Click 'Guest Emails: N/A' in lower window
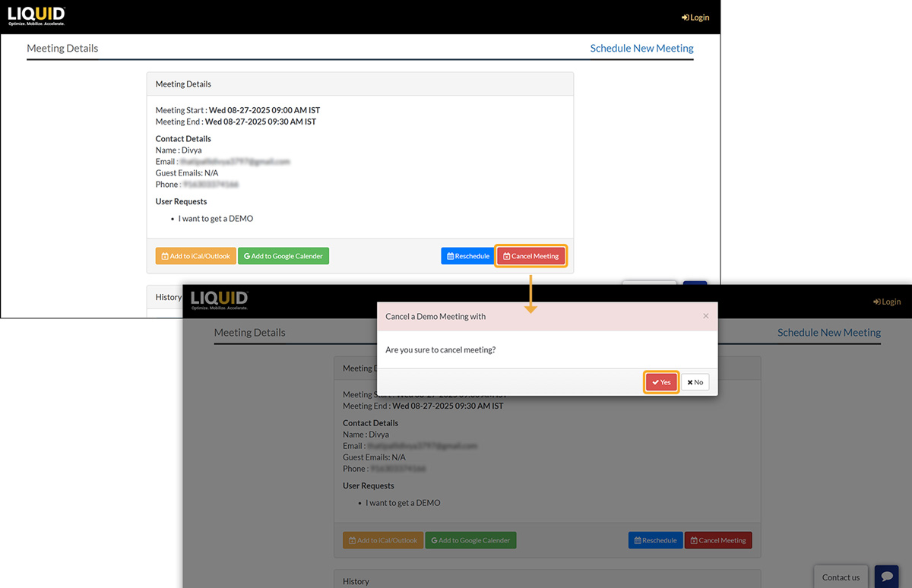 [374, 457]
